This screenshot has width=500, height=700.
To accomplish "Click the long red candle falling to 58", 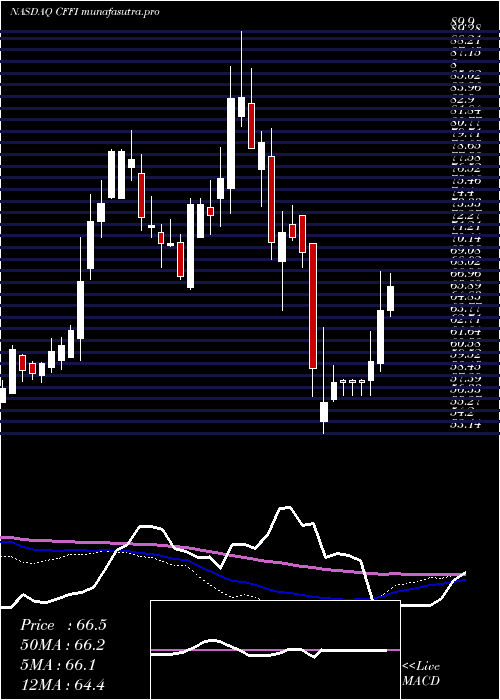I will click(313, 306).
